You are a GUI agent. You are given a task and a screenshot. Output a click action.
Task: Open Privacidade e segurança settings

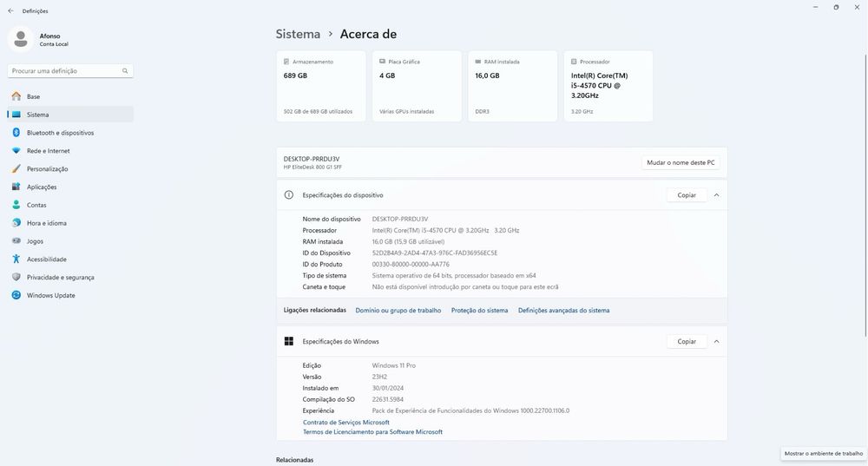click(x=60, y=278)
